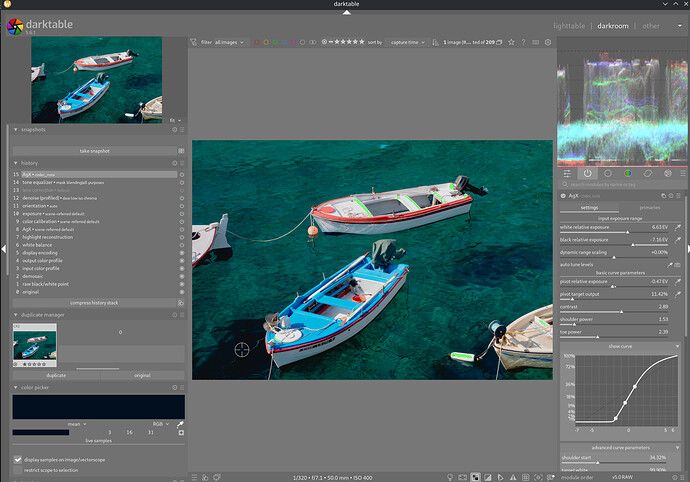Pick pivot relative exposure with the eyedropper

[678, 281]
